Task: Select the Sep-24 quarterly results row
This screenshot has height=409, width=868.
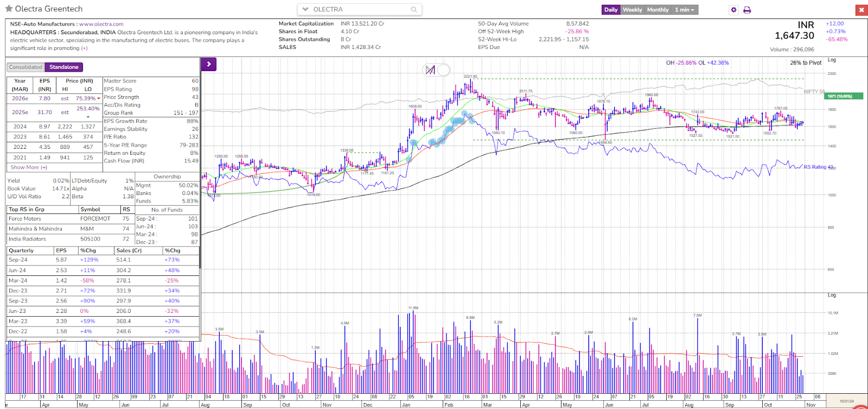Action: click(x=103, y=260)
